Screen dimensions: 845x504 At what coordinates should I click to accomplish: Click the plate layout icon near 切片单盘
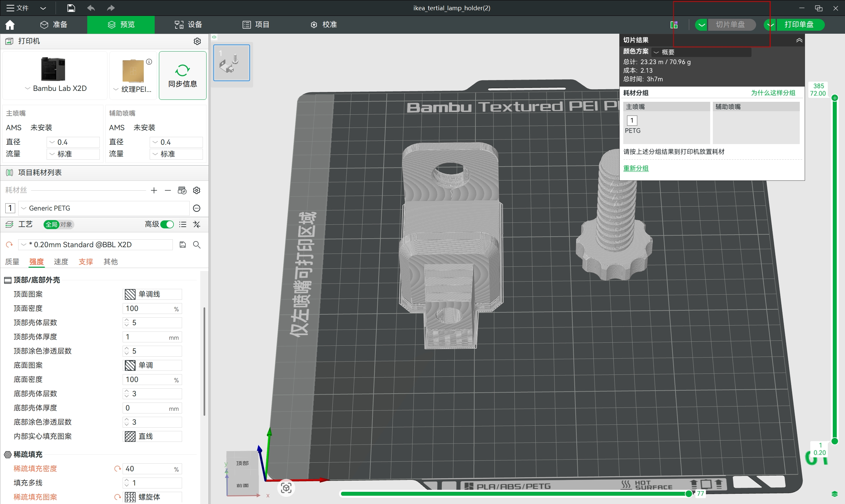[x=674, y=25]
